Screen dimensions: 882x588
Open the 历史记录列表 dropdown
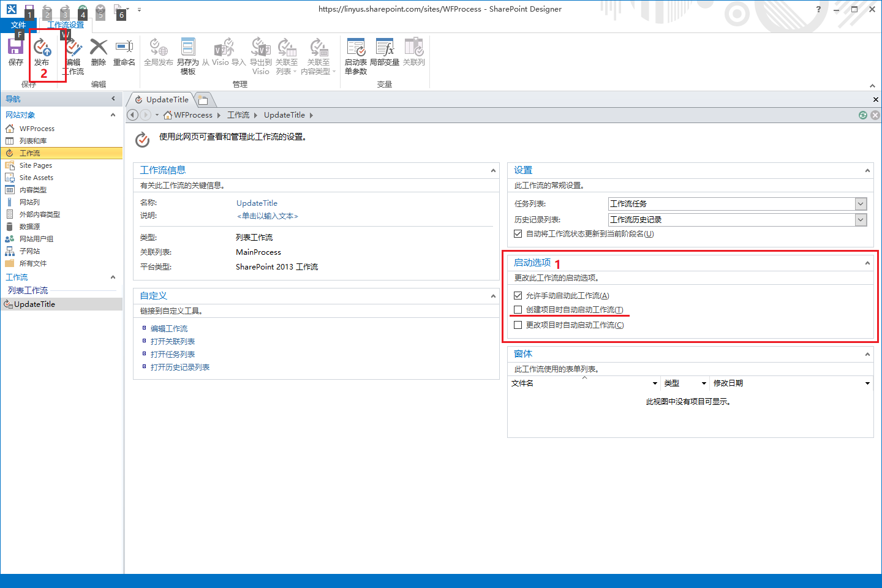tap(861, 220)
